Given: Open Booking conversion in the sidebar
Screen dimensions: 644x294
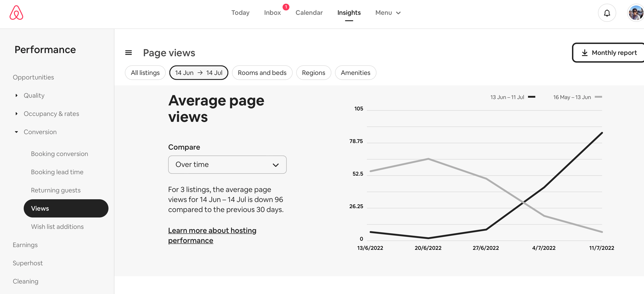Looking at the screenshot, I should coord(59,154).
